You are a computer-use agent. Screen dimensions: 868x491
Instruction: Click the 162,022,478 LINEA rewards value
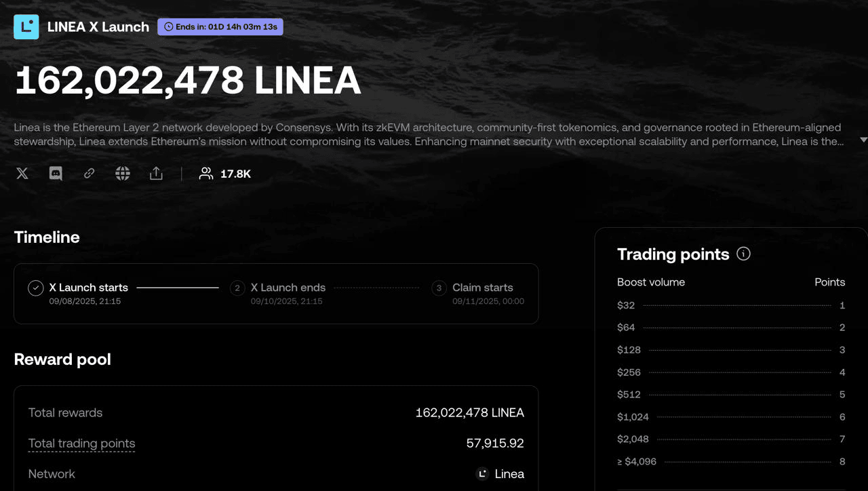pyautogui.click(x=470, y=413)
